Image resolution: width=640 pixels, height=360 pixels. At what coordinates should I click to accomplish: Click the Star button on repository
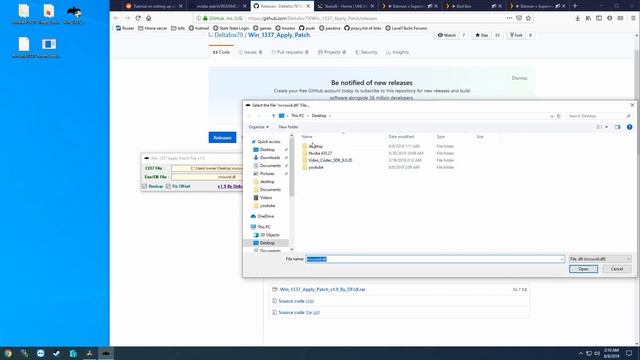pos(482,36)
